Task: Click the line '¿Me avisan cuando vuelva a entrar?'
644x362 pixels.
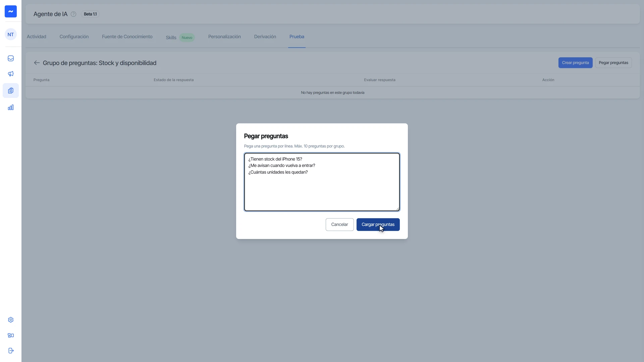Action: pos(282,166)
